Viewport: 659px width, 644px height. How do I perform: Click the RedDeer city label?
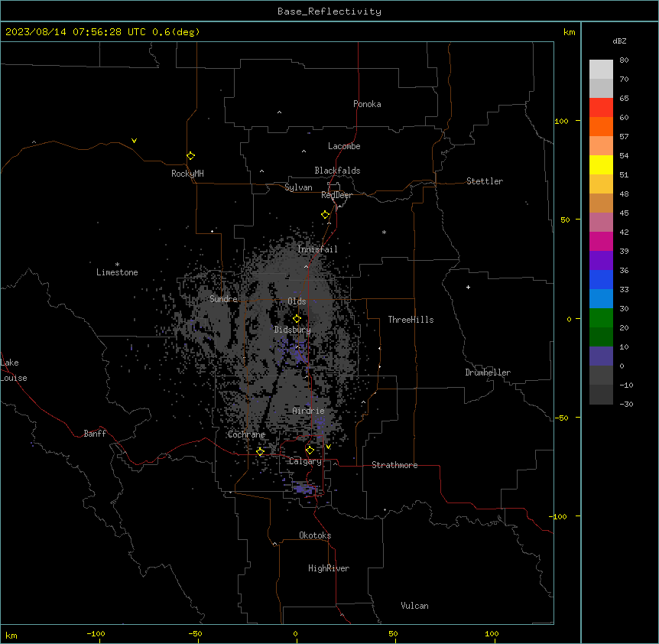[x=336, y=195]
